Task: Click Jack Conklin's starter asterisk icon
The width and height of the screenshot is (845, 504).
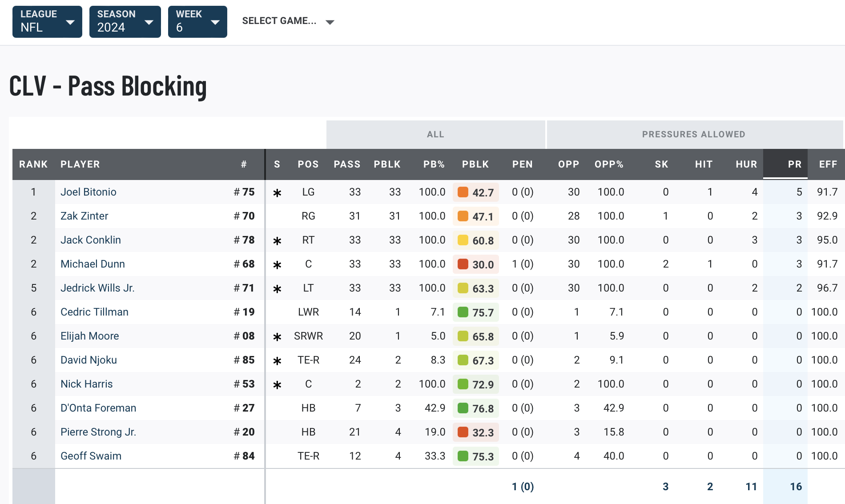Action: [x=277, y=241]
